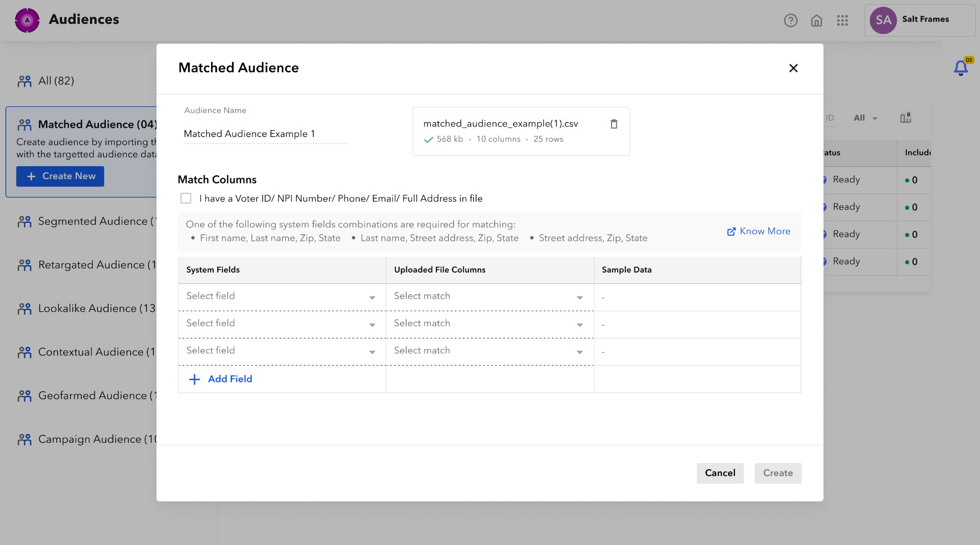Check the Voter ID/NPI Number checkbox

pyautogui.click(x=186, y=198)
